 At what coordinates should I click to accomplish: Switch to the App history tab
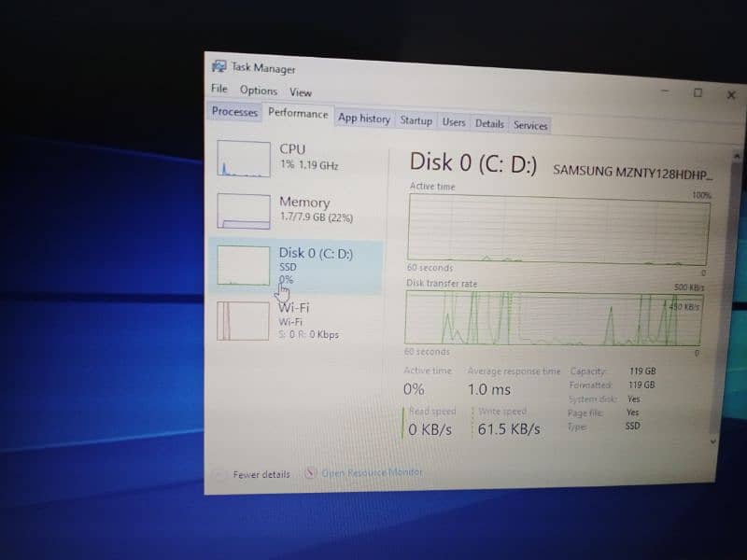[x=363, y=119]
